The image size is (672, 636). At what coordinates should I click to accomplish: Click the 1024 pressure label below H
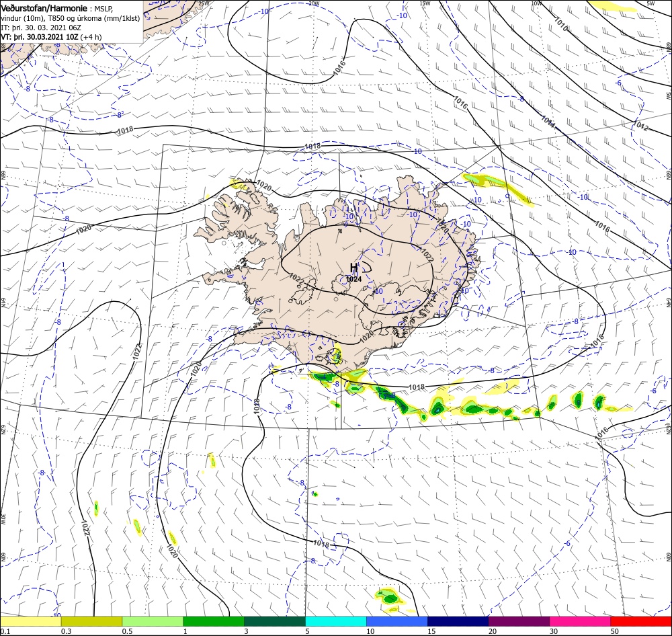(354, 279)
